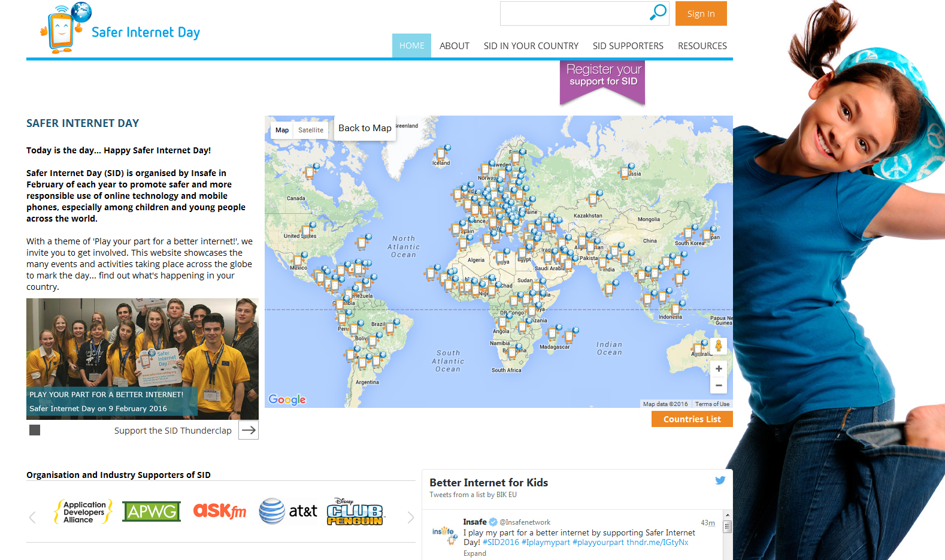Go to the RESOURCES menu item
The image size is (945, 560).
coord(702,46)
